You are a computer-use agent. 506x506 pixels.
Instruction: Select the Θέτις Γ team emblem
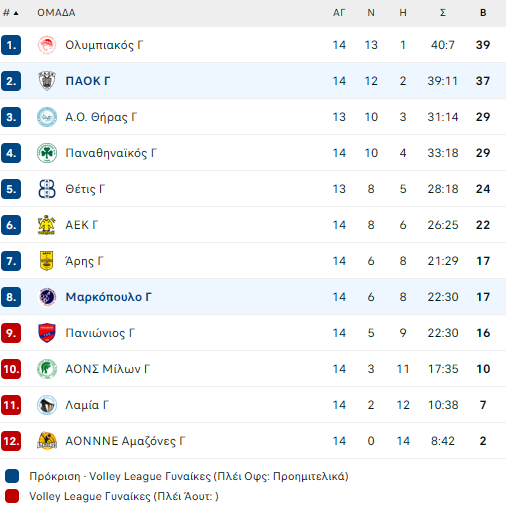point(47,189)
